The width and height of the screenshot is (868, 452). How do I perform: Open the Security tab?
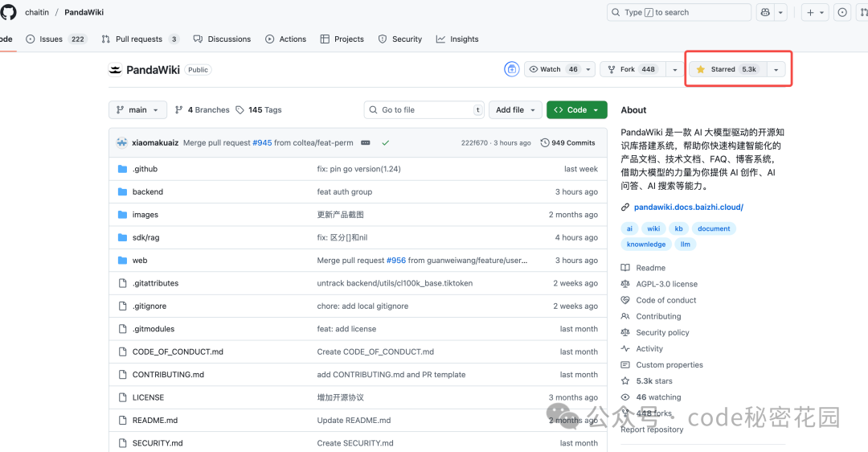click(400, 39)
